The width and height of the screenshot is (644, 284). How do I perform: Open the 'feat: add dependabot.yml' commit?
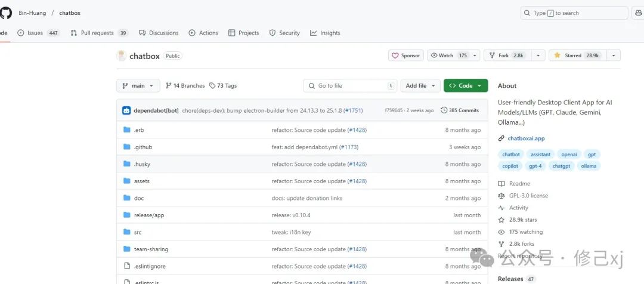click(304, 147)
